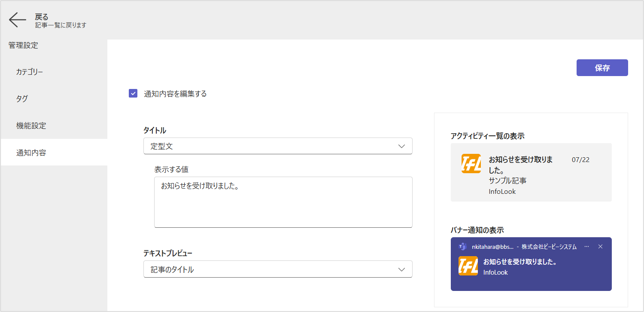Click the 07/22 date in activity preview

580,160
